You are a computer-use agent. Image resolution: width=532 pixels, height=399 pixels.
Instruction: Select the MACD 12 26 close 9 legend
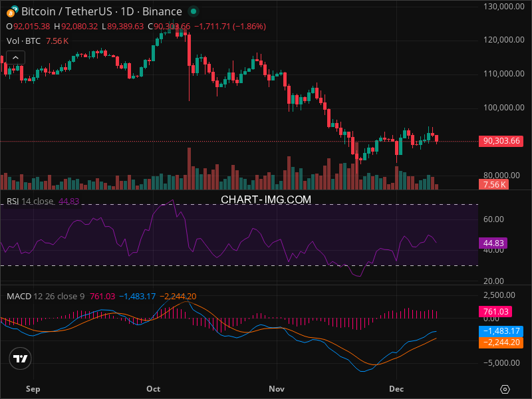click(45, 296)
